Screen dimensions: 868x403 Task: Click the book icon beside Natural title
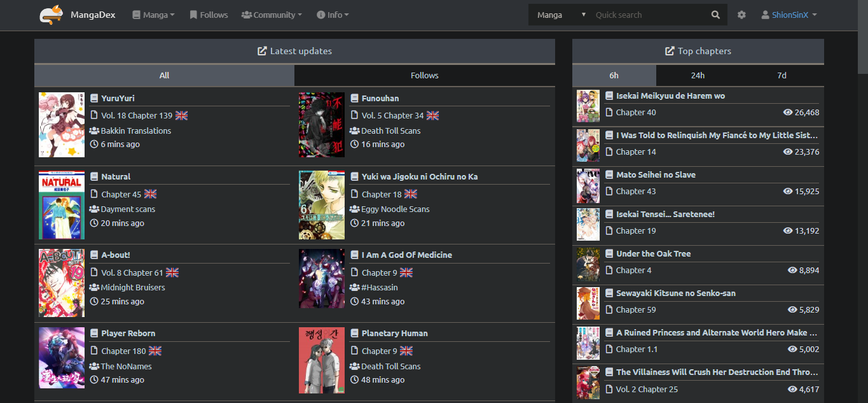pyautogui.click(x=94, y=176)
